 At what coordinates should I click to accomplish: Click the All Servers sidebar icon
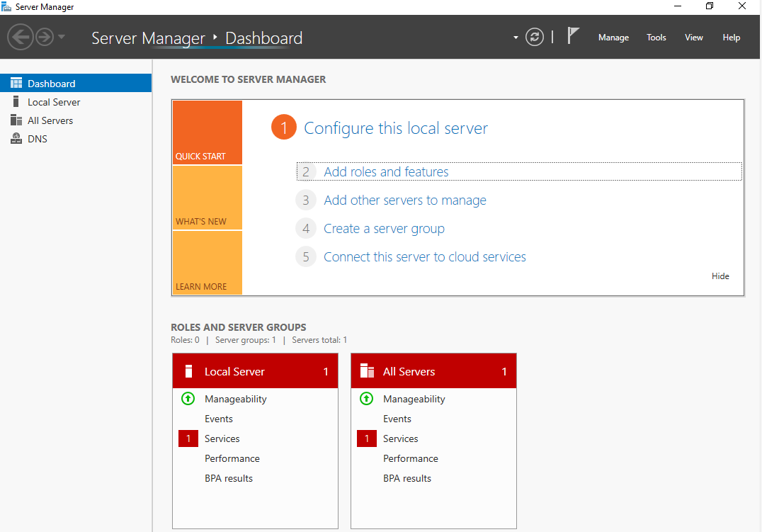[16, 120]
